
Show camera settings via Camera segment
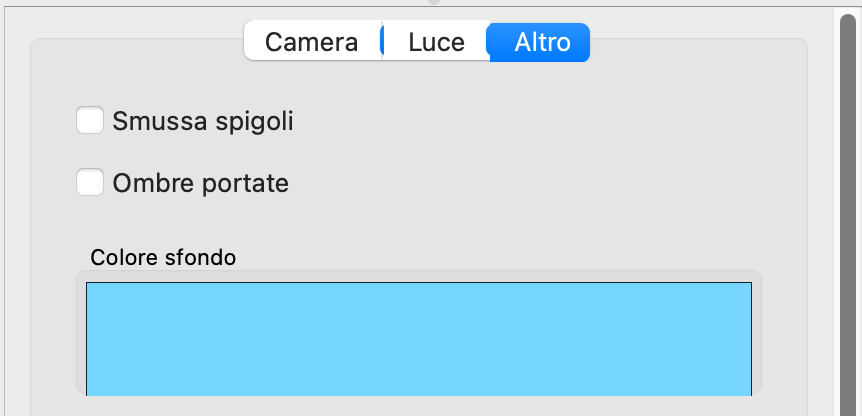click(x=312, y=42)
